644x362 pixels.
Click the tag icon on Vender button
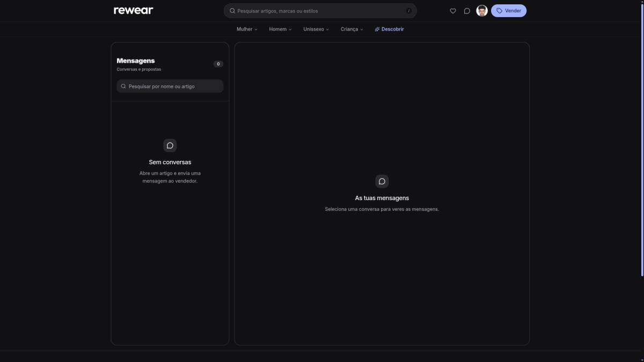tap(500, 11)
